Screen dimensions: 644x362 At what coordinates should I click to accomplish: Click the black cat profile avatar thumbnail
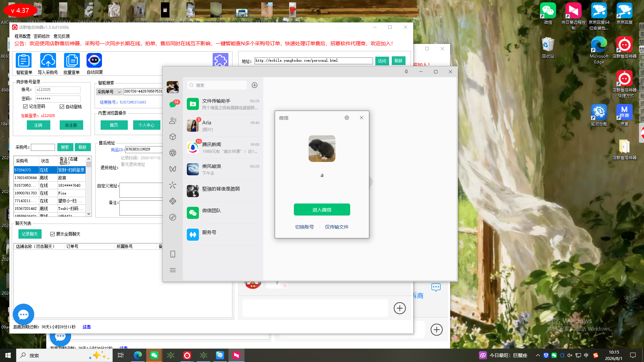[x=322, y=148]
